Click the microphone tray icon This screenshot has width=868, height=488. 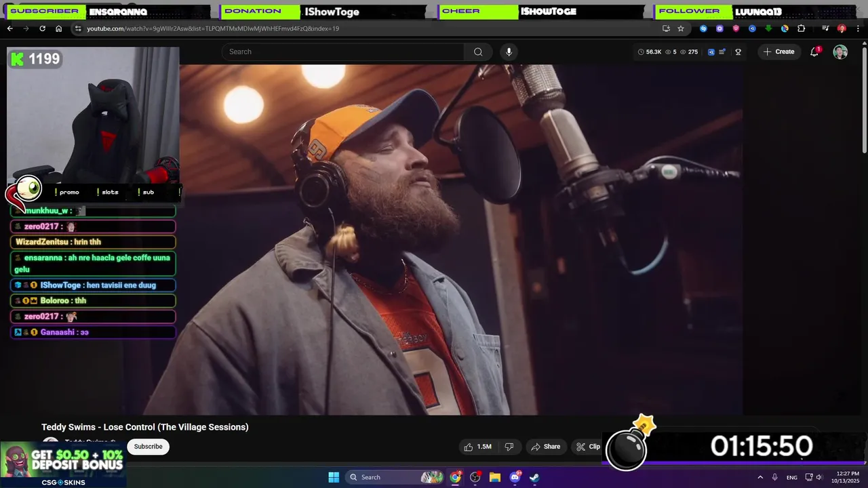775,477
